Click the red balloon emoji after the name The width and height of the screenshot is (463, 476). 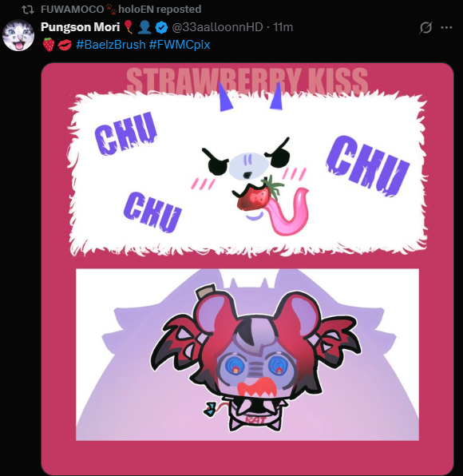(129, 27)
